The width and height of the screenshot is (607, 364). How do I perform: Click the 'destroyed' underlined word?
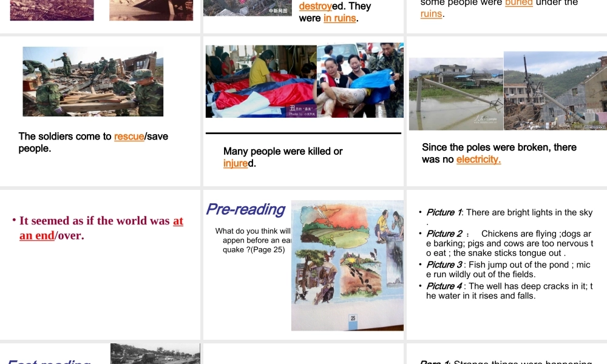tap(316, 6)
